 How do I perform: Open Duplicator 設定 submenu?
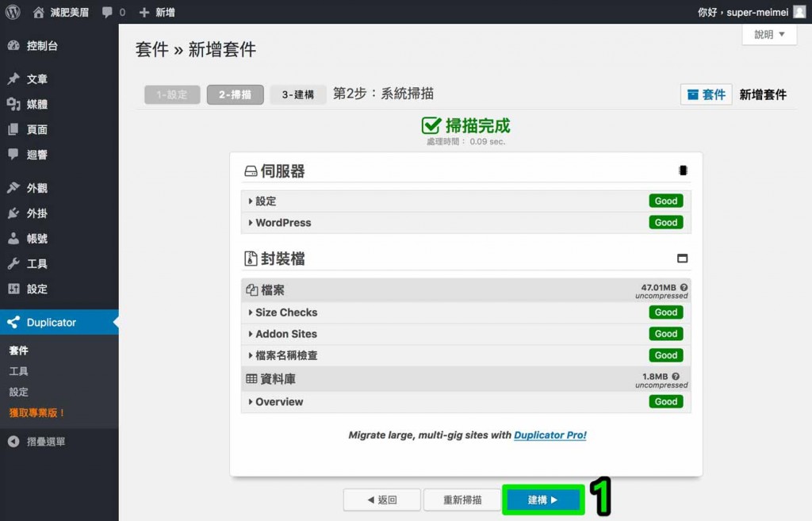(x=19, y=392)
